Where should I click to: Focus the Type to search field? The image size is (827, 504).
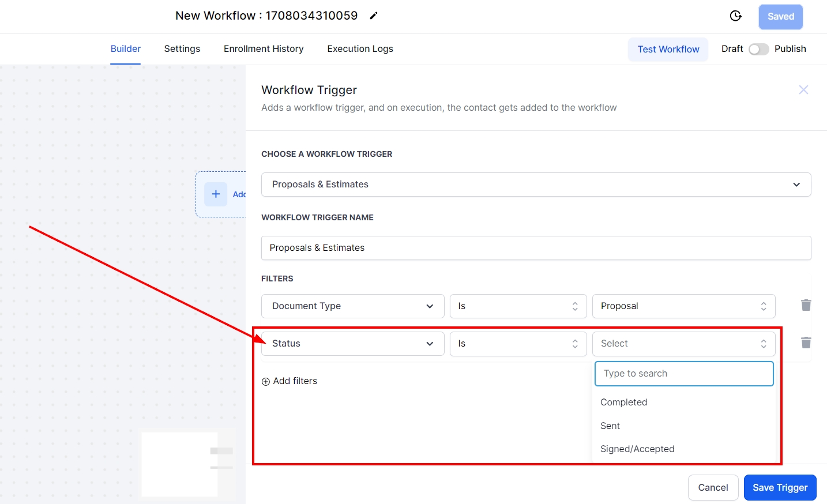coord(683,374)
